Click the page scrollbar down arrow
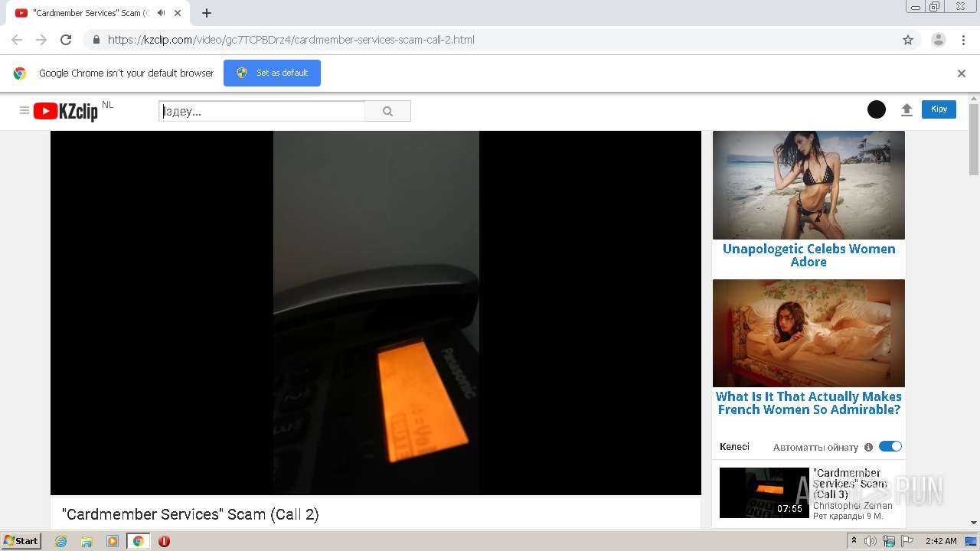980x551 pixels. point(974,523)
